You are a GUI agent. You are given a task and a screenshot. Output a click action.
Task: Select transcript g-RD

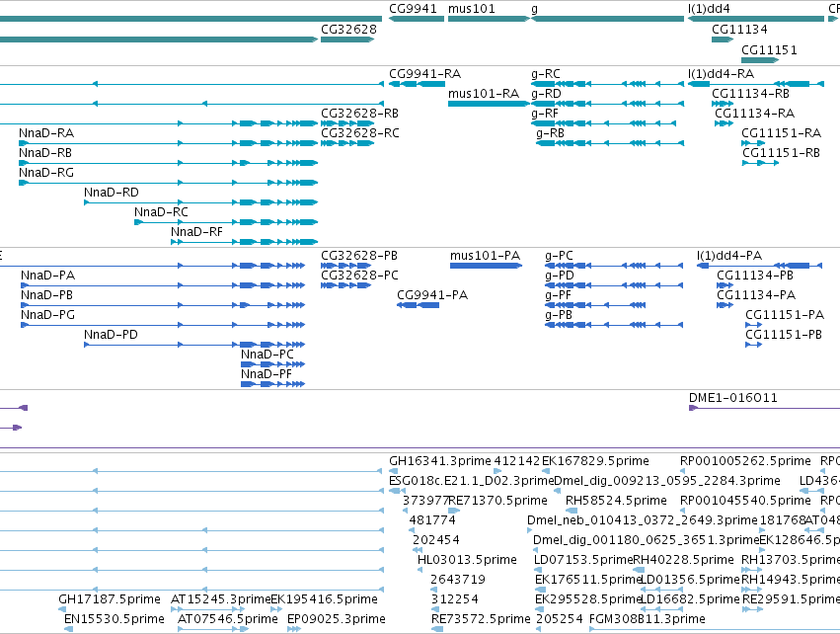click(x=546, y=94)
